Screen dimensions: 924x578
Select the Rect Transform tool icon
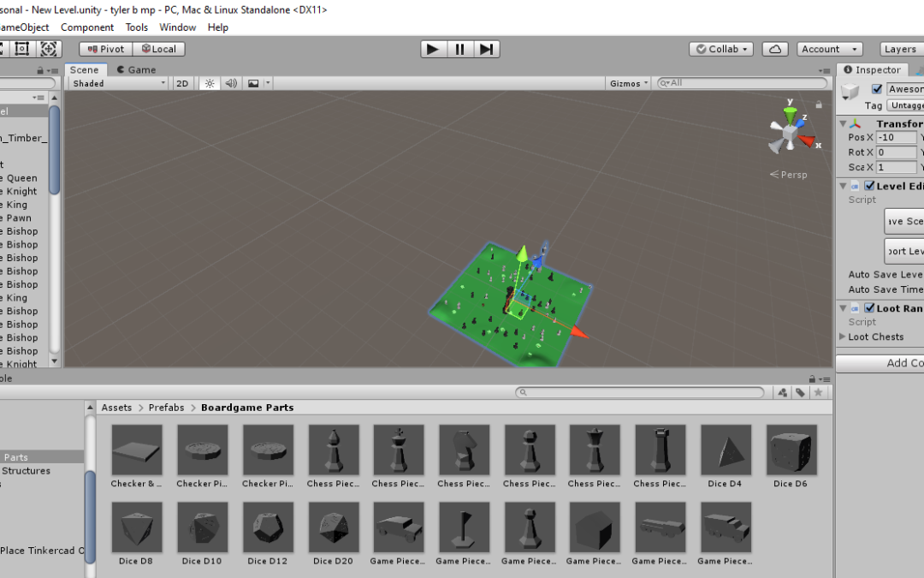coord(21,49)
